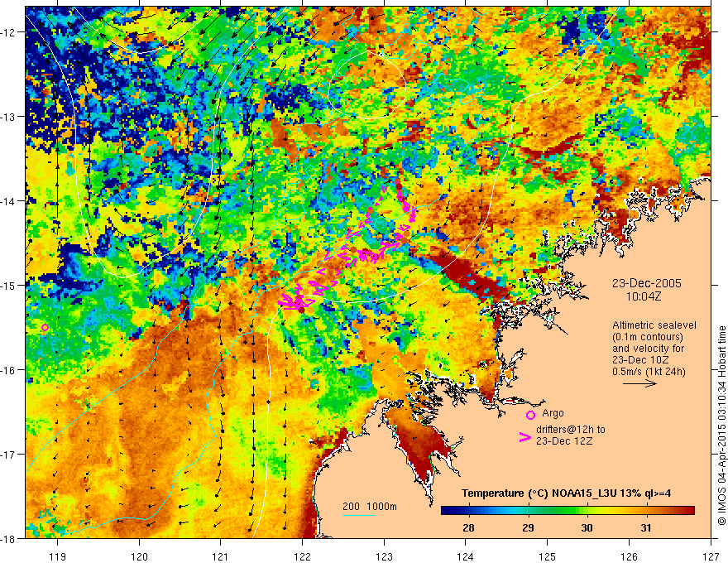Click the "10:04Z" time label
Viewport: 728px width, 563px height.
coord(644,297)
